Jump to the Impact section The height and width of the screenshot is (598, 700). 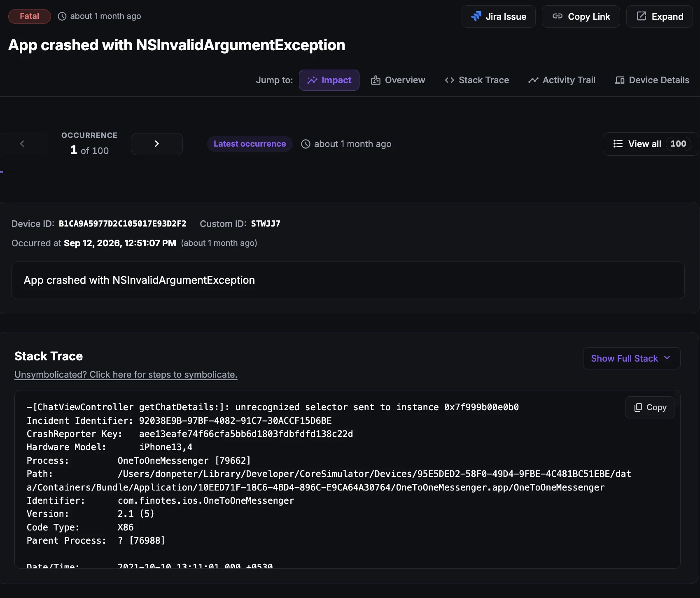click(x=329, y=80)
